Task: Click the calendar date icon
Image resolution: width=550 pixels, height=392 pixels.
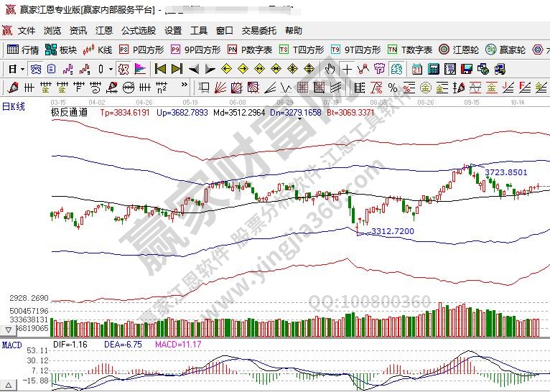Action: (x=417, y=69)
